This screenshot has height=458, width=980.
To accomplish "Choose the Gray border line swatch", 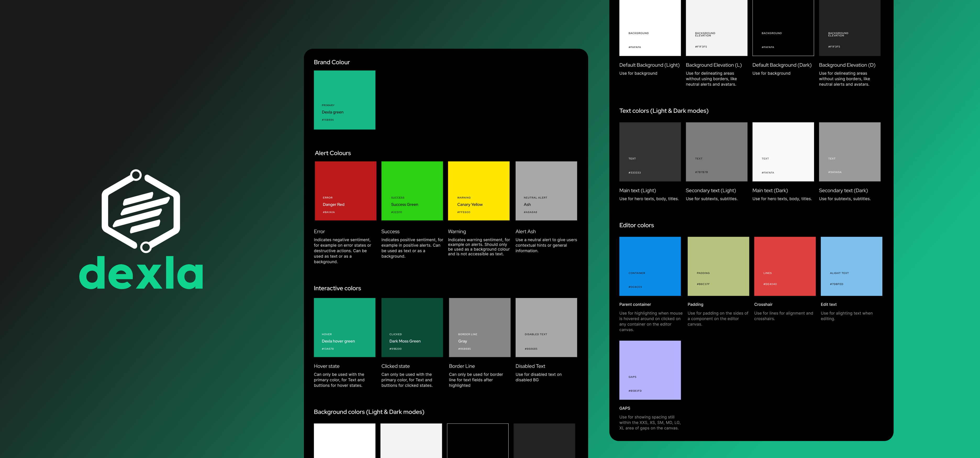I will [479, 327].
